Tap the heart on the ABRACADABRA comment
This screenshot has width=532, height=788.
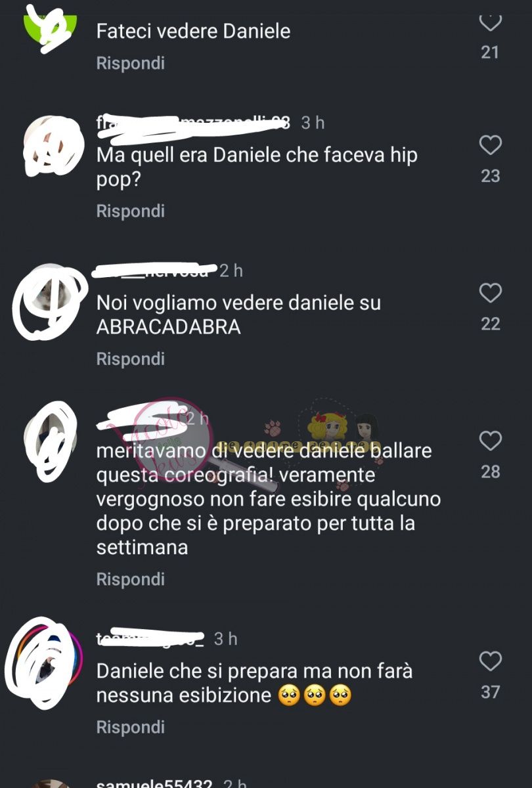coord(490,293)
